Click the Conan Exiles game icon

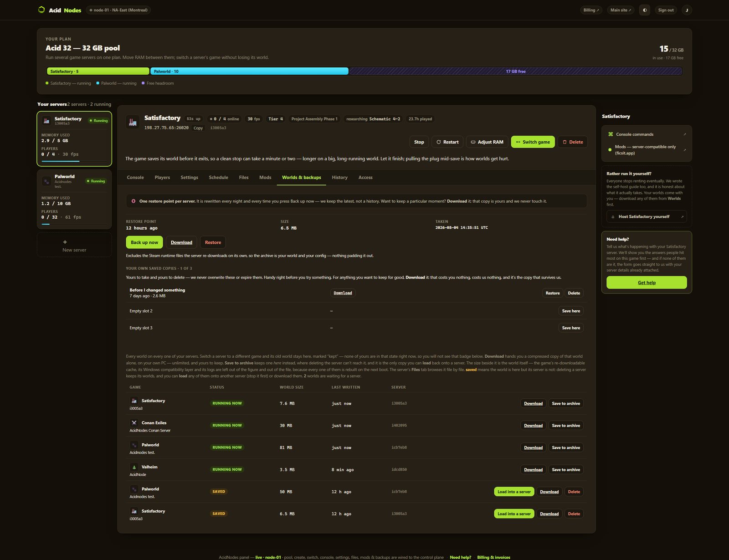[x=134, y=423]
